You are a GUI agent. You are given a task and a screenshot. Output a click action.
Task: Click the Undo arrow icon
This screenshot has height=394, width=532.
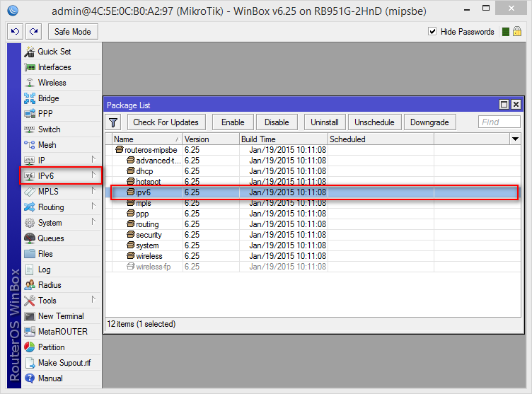click(16, 32)
